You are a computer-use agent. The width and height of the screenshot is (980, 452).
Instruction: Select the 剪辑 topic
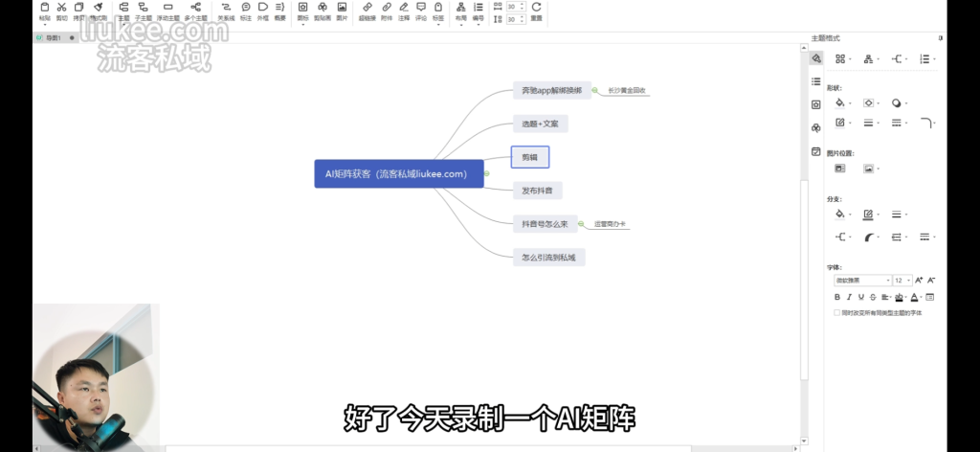pos(530,157)
